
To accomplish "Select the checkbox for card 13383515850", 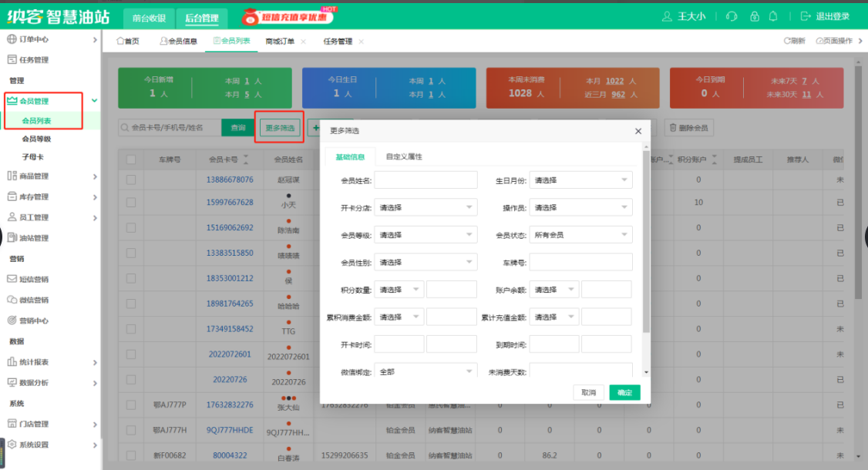I will click(131, 253).
